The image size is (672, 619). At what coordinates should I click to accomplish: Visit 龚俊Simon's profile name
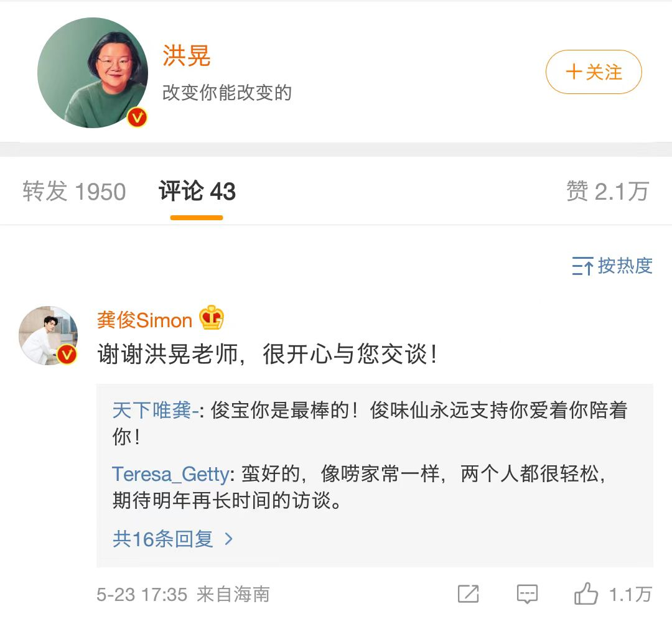point(144,320)
